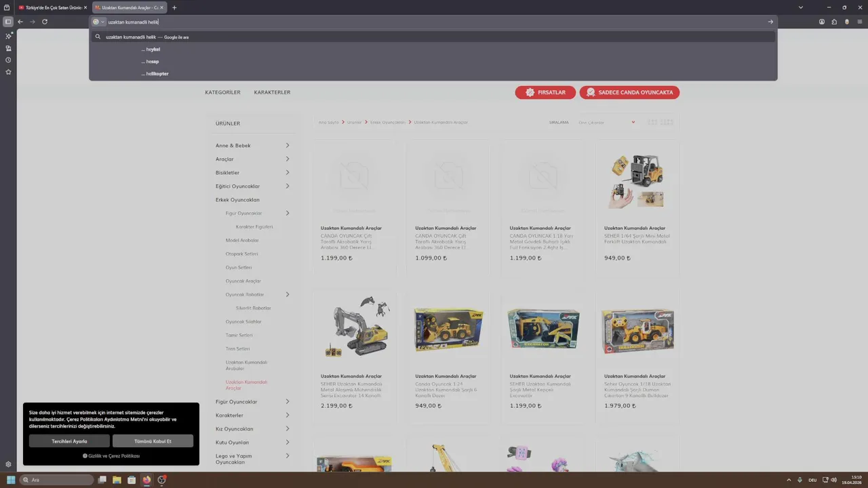Reload the page with refresh icon
The width and height of the screenshot is (868, 488).
45,22
